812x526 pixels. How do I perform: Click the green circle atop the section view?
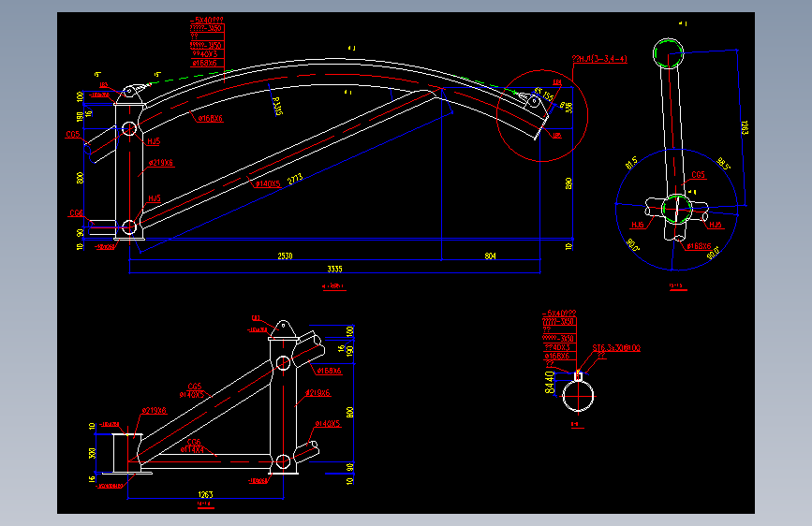668,53
